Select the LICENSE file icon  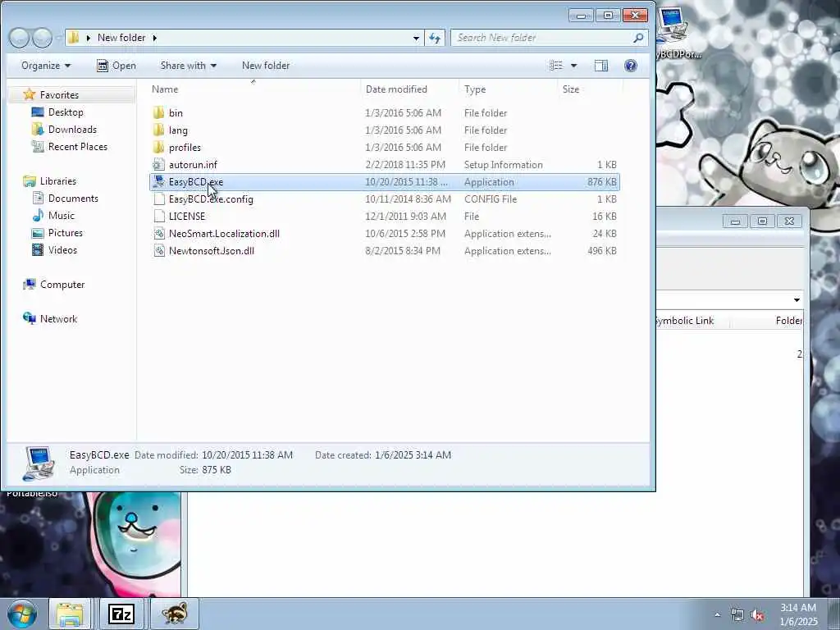coord(158,217)
